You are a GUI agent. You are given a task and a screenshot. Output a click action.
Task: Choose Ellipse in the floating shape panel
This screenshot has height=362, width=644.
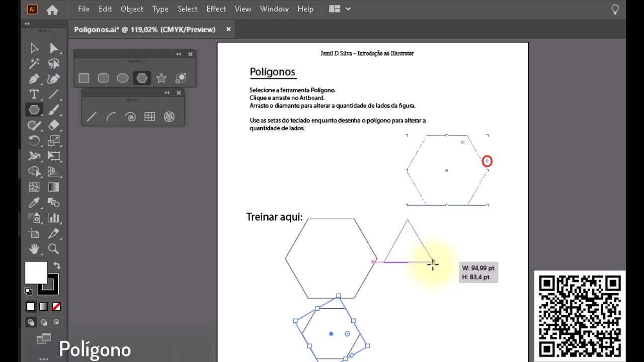123,78
